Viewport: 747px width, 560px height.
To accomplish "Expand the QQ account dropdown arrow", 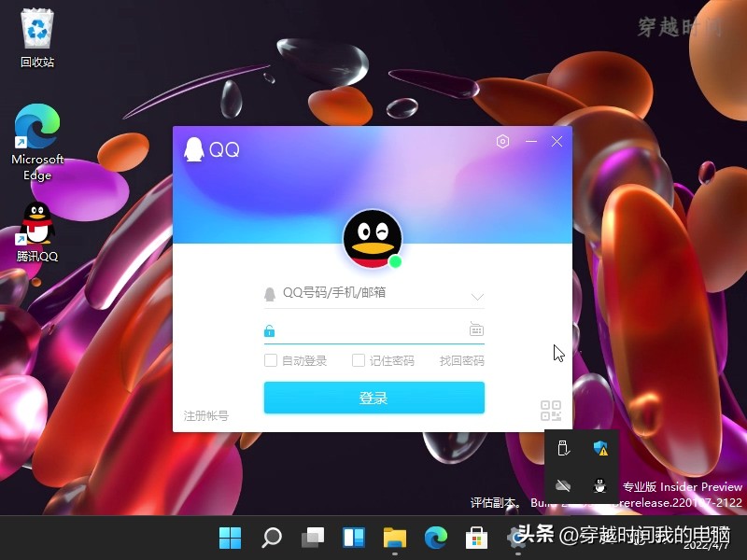I will point(478,295).
